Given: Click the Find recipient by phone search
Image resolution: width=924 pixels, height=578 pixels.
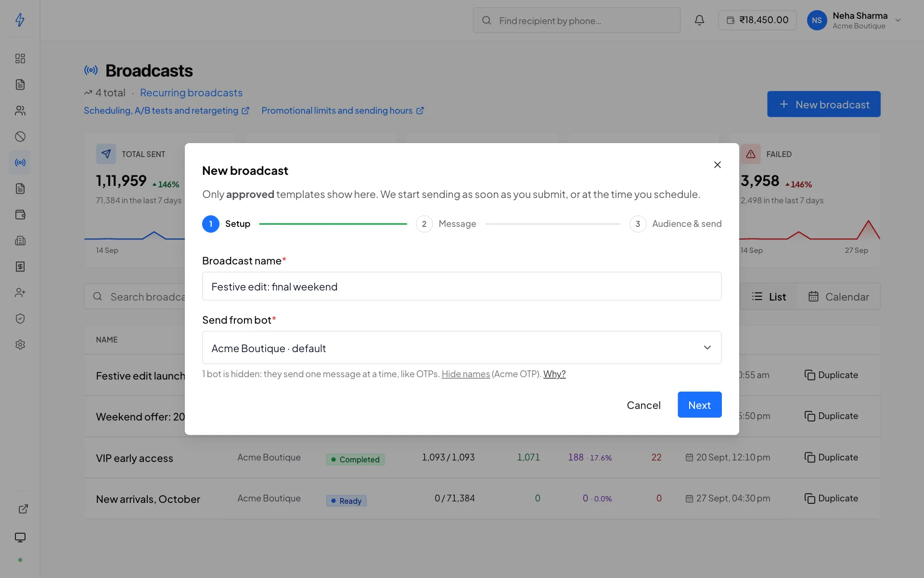Looking at the screenshot, I should click(x=576, y=20).
